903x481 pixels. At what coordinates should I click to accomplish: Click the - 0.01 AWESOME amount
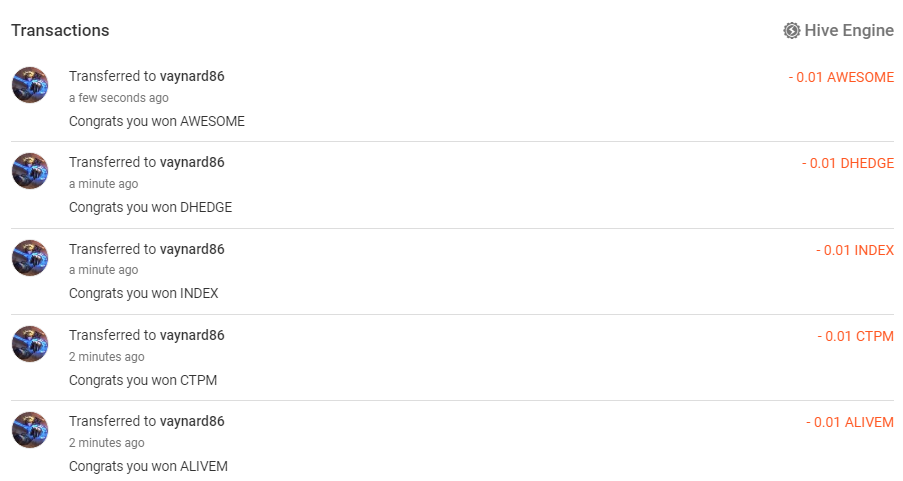[841, 77]
